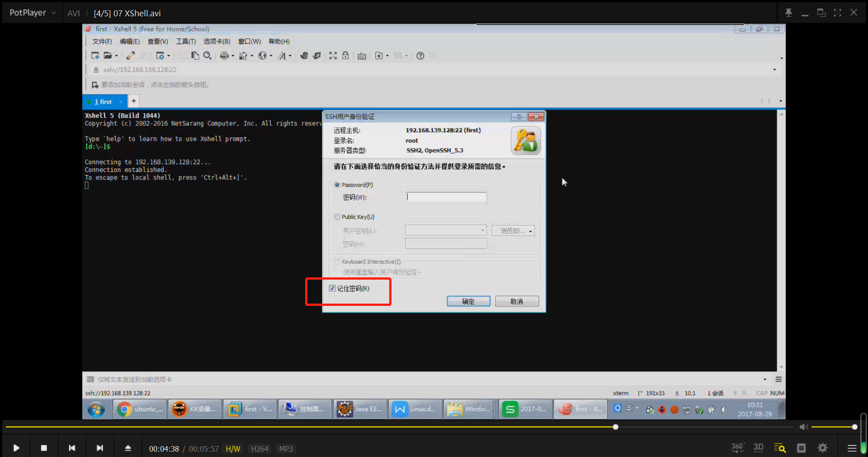The width and height of the screenshot is (868, 457).
Task: Click the PotPlayer volume slider
Action: [x=833, y=427]
